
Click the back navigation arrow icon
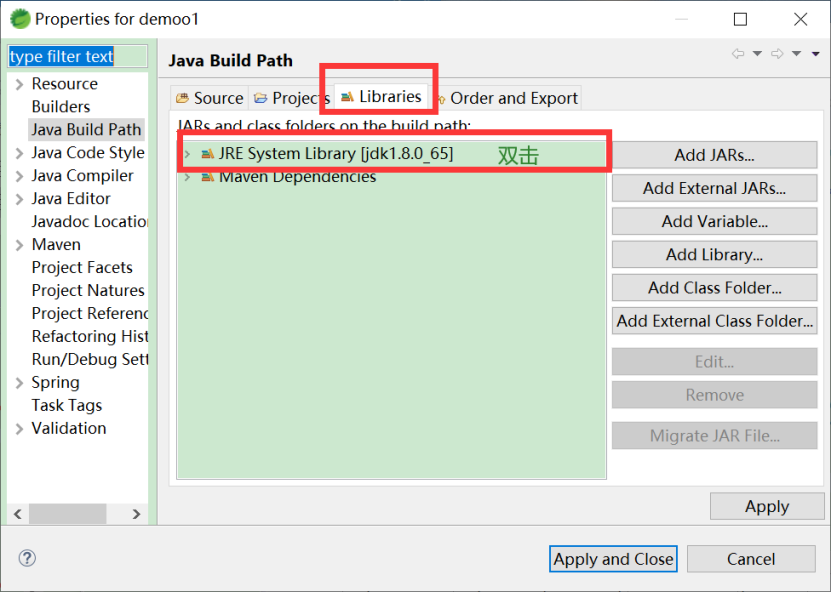pos(738,54)
